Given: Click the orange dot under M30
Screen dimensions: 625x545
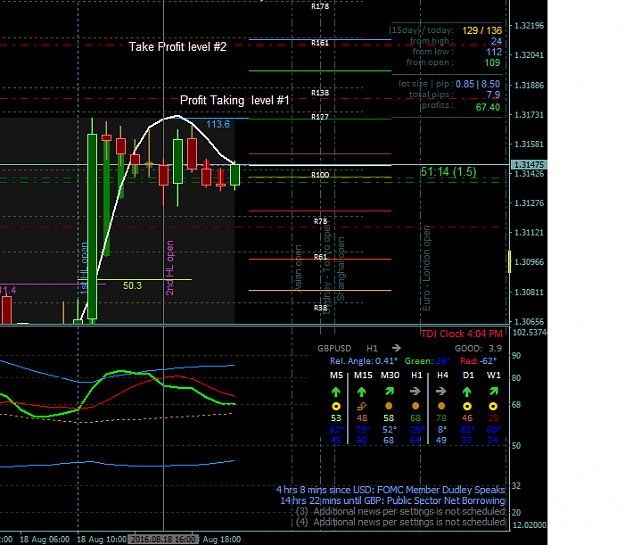Looking at the screenshot, I should (389, 406).
